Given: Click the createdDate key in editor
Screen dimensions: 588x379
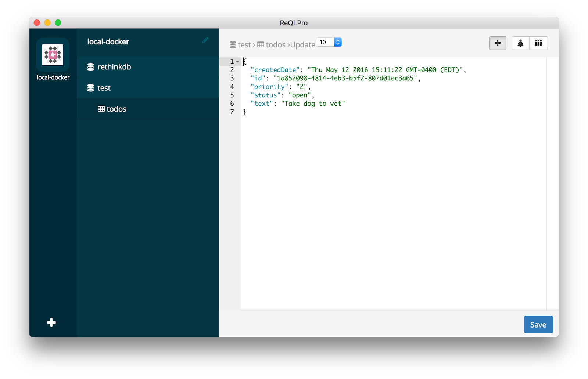Looking at the screenshot, I should click(x=276, y=70).
